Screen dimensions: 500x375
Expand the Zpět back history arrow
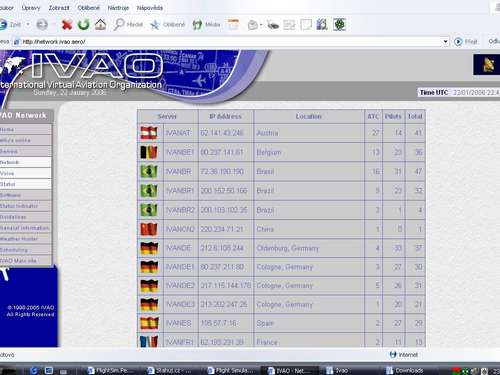pyautogui.click(x=28, y=24)
